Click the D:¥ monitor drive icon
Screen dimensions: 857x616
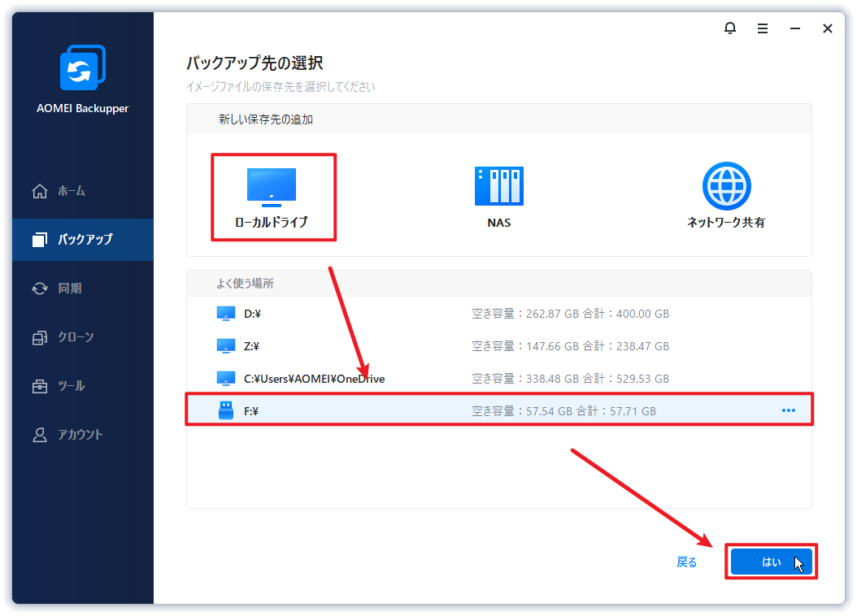(x=226, y=314)
